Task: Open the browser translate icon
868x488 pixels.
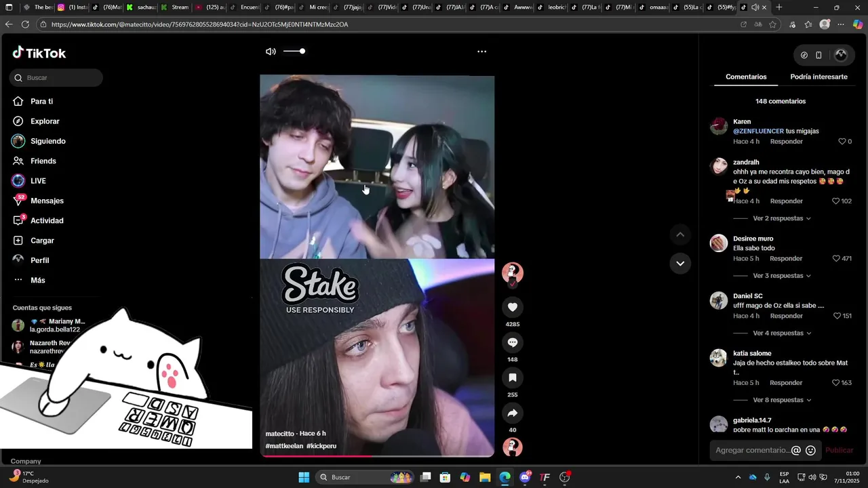Action: [758, 24]
